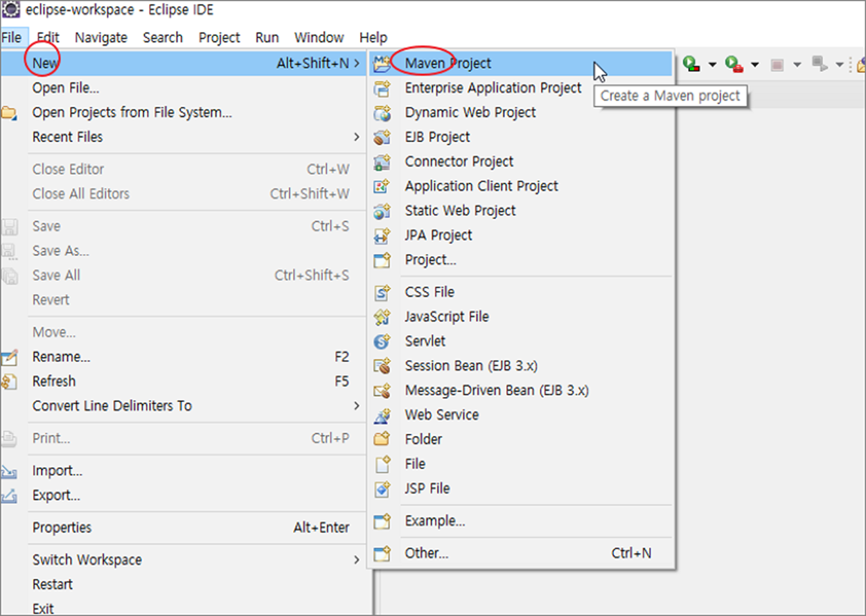Click the Enterprise Application Project icon
Screen dimensions: 866x616
(382, 88)
